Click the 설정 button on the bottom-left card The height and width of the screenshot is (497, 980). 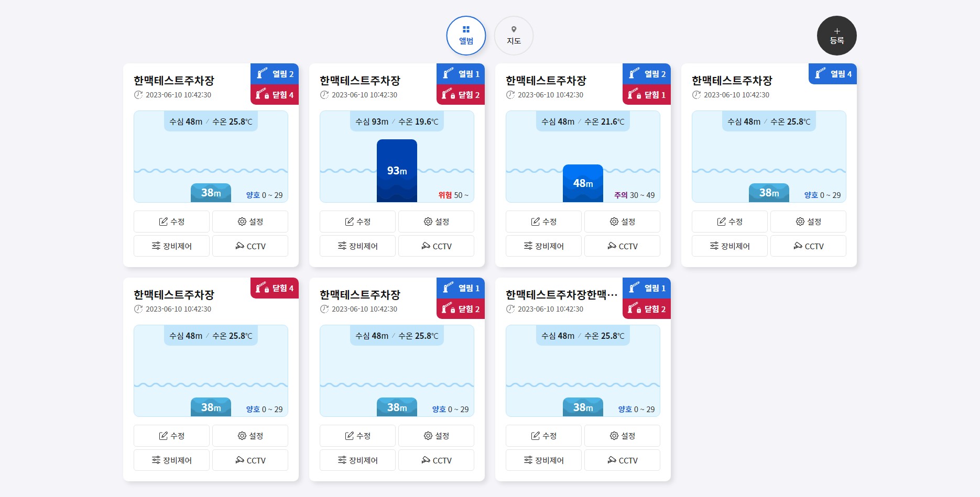pos(251,435)
